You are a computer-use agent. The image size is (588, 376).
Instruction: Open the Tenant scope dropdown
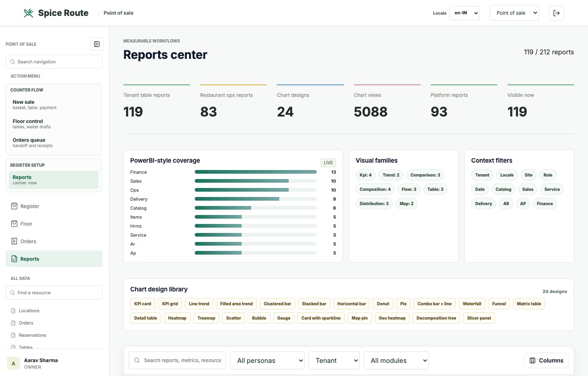click(334, 360)
